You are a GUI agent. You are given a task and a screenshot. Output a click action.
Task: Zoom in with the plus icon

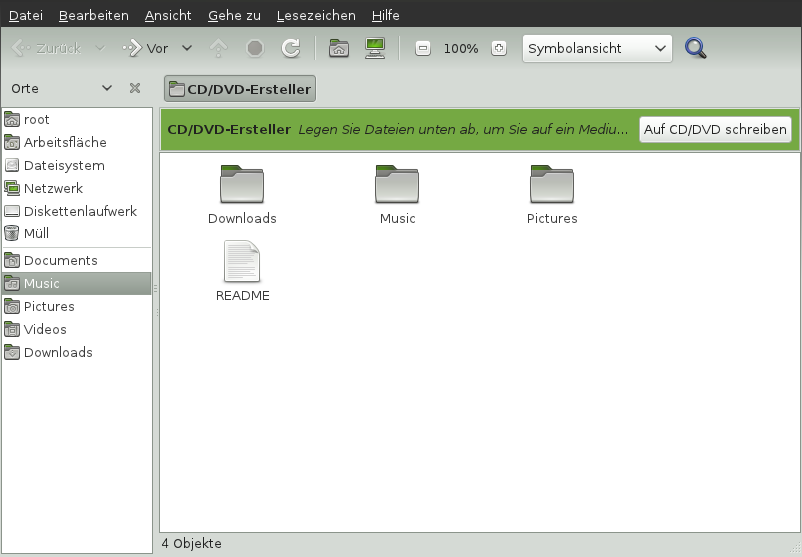pyautogui.click(x=499, y=48)
